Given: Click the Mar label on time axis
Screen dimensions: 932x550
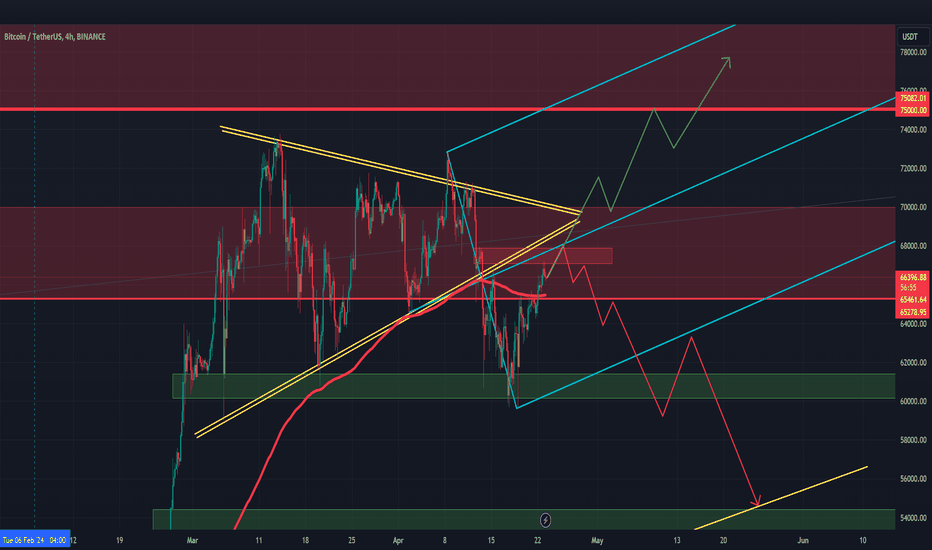Looking at the screenshot, I should click(x=194, y=539).
